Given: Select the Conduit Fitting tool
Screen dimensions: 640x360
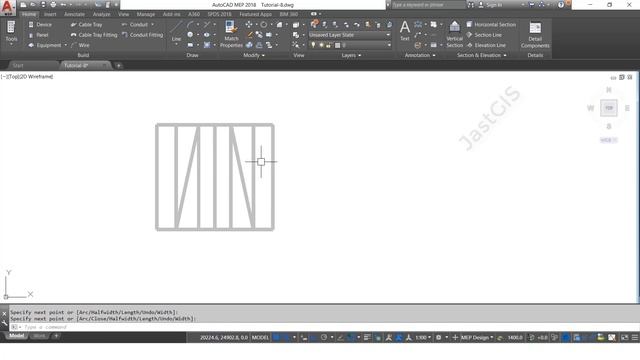Looking at the screenshot, I should point(142,35).
